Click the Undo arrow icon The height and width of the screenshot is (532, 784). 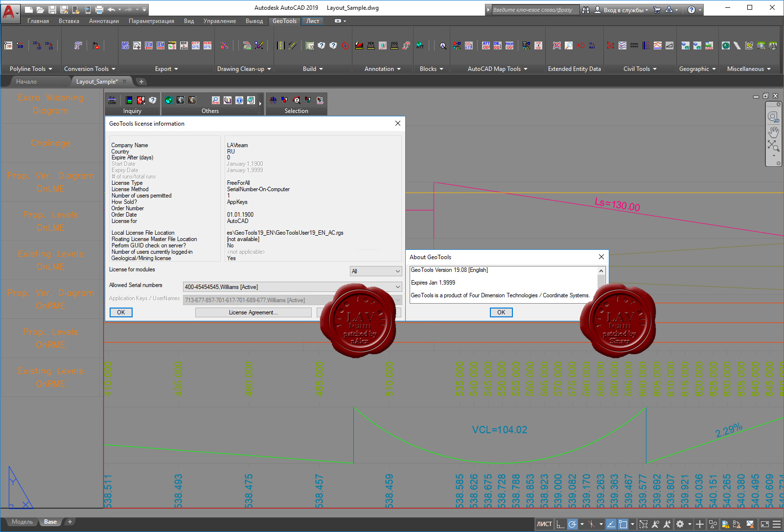(111, 9)
